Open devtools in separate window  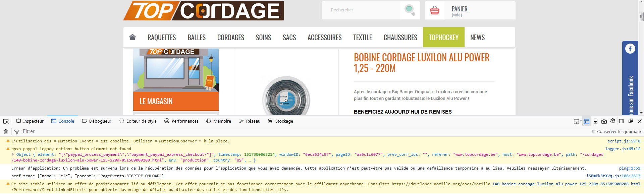click(x=631, y=121)
